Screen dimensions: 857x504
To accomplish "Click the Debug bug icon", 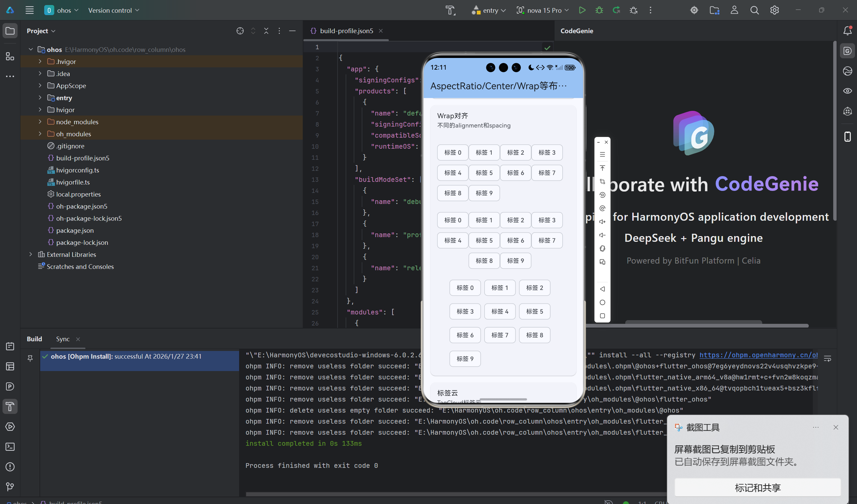I will 599,10.
